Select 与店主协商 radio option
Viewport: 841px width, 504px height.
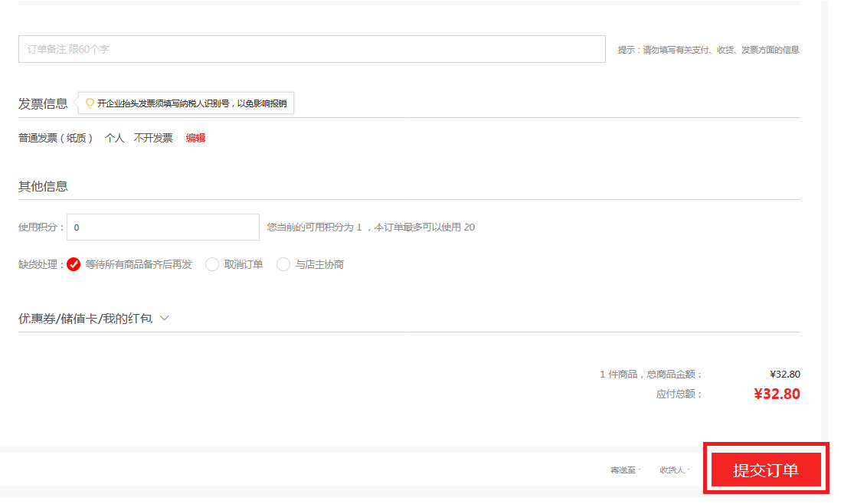click(x=283, y=264)
